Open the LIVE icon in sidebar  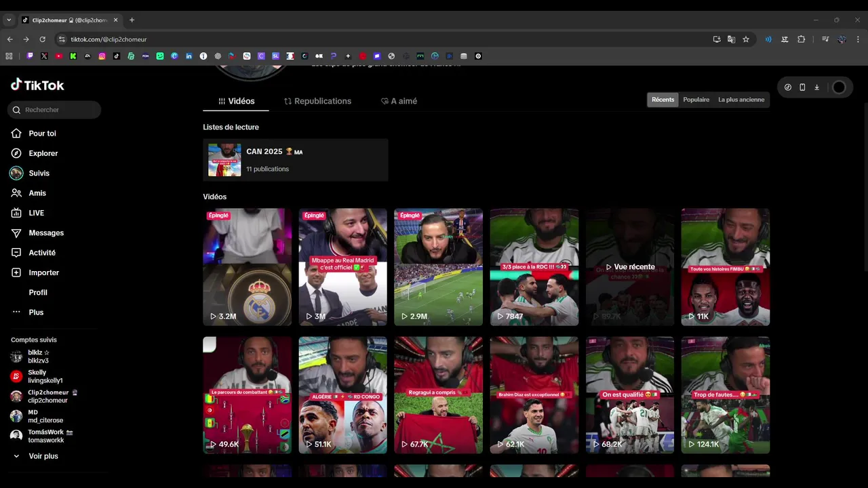click(x=16, y=213)
